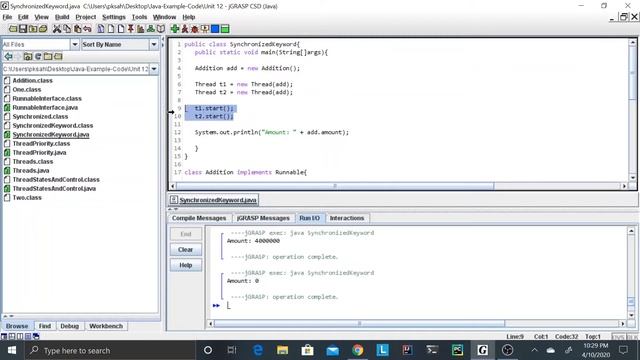The image size is (640, 360).
Task: Select Addition.class in file list
Action: [x=33, y=81]
